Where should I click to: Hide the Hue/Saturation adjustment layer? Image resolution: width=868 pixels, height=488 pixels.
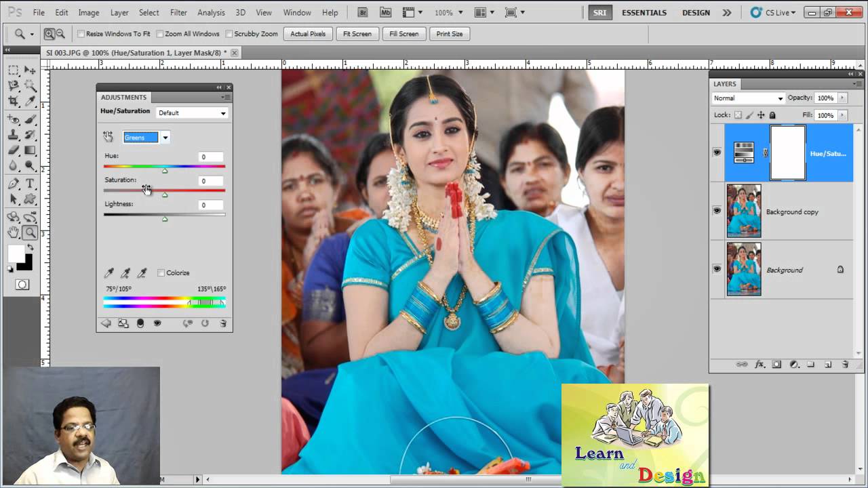(717, 152)
